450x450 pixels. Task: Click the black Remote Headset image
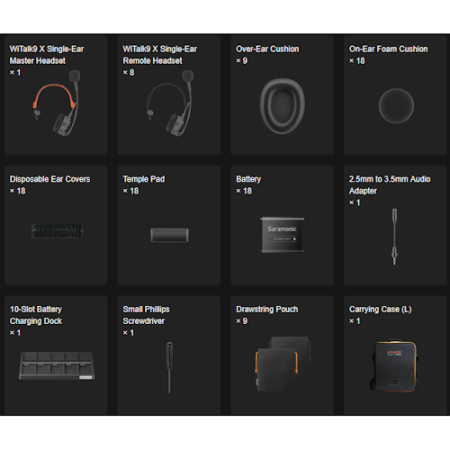(x=170, y=103)
